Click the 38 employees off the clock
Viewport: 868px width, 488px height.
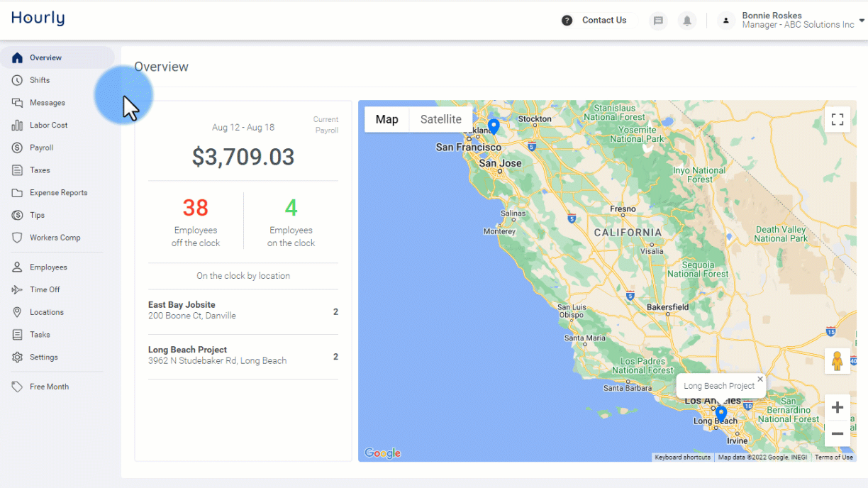196,208
